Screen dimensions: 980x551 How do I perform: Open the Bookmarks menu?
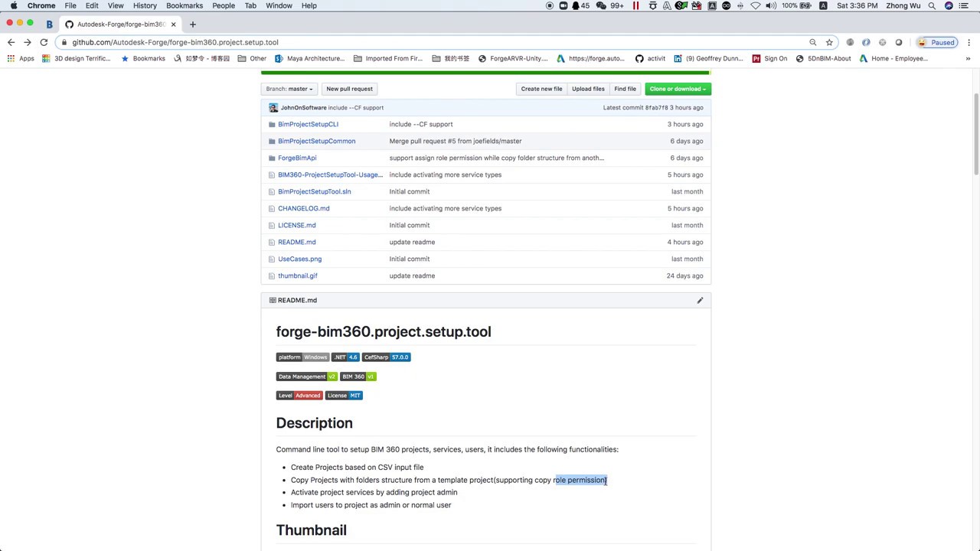point(185,5)
